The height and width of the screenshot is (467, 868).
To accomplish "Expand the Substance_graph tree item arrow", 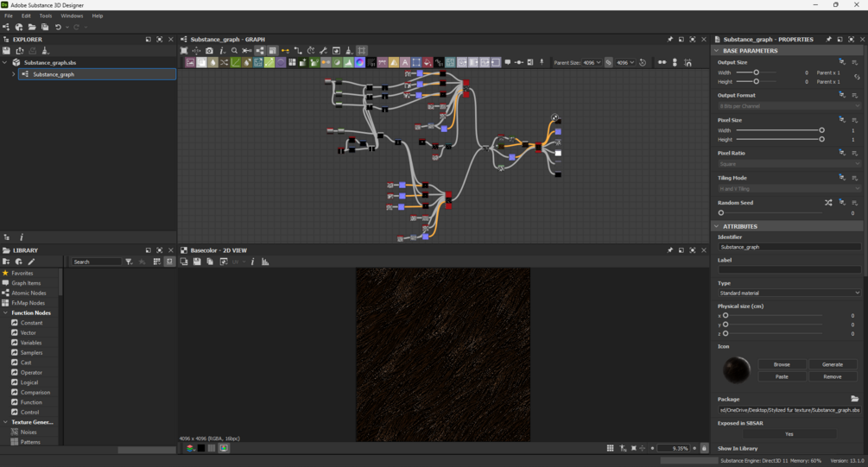I will pos(14,74).
